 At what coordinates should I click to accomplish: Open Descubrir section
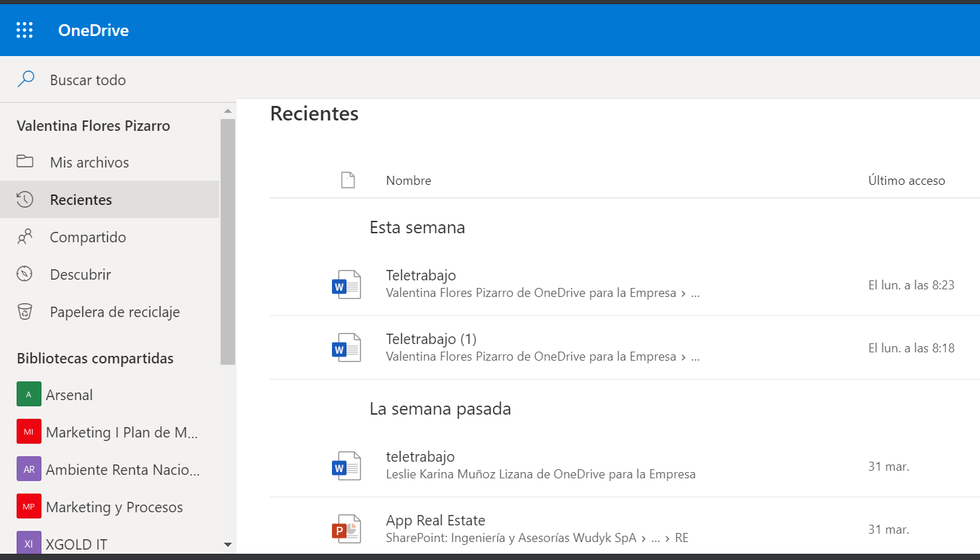[109, 275]
